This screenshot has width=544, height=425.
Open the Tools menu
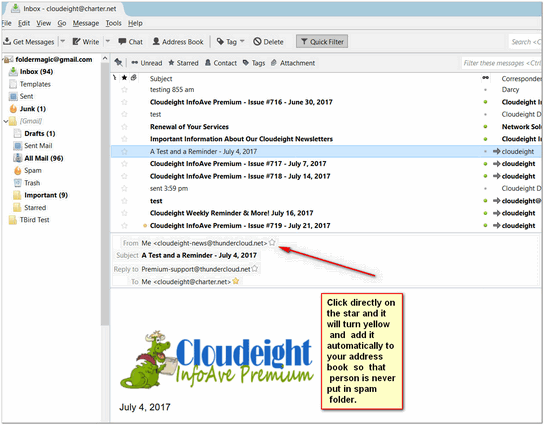point(113,23)
